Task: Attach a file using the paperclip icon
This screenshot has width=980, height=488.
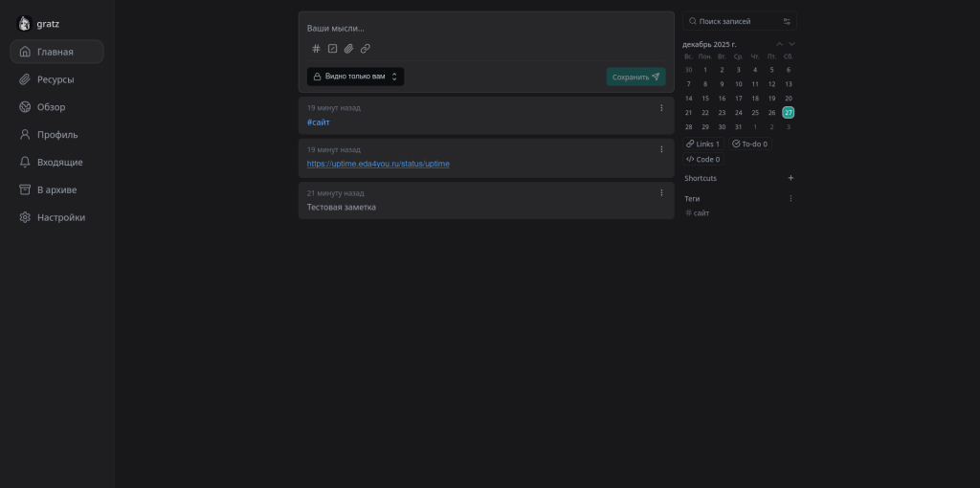Action: 349,49
